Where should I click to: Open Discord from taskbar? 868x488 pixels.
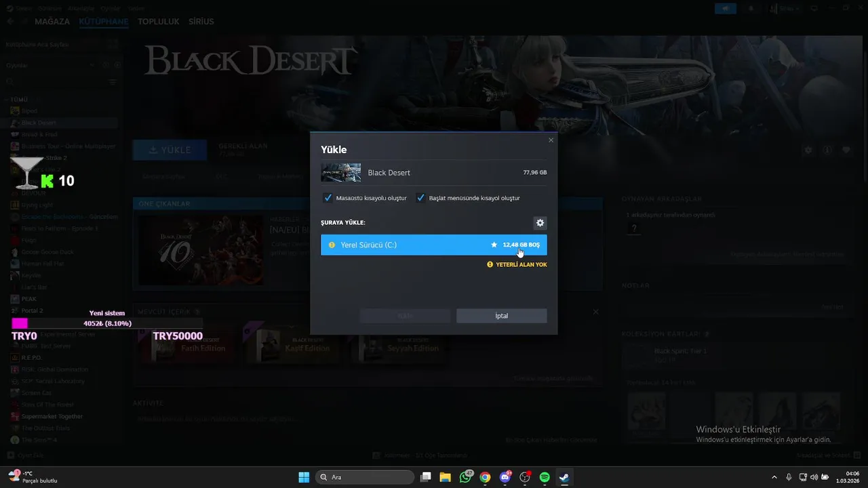(505, 477)
